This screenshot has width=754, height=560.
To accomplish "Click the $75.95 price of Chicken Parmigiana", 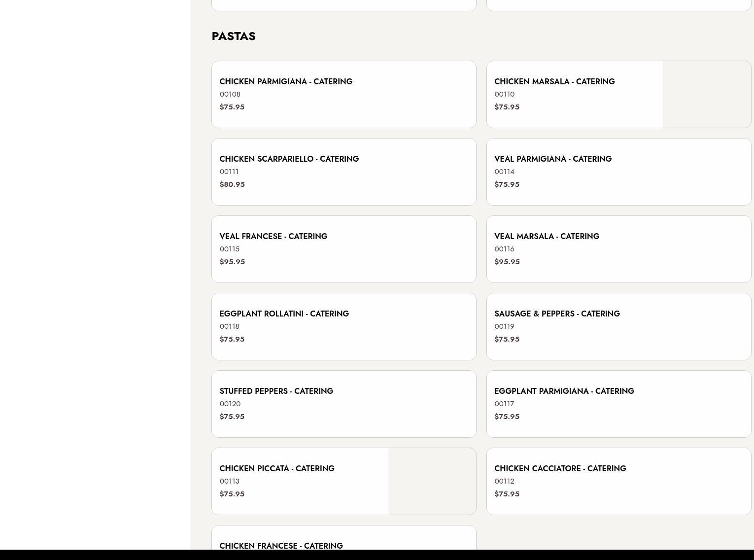I will (x=232, y=107).
